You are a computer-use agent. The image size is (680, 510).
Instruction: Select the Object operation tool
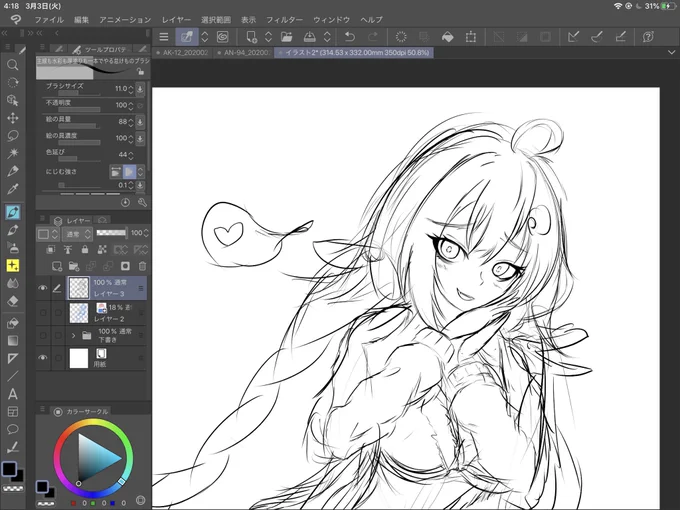point(13,100)
